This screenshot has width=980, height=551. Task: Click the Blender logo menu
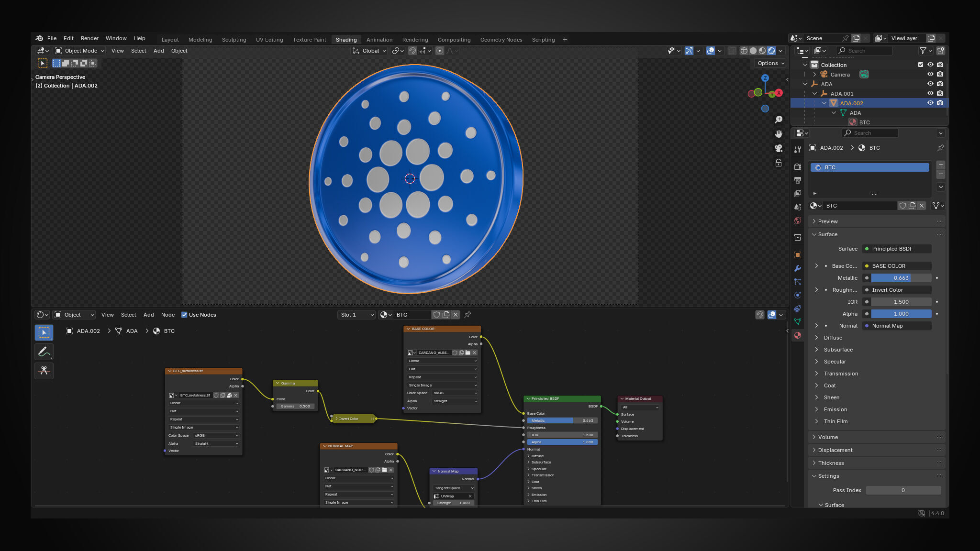pos(39,38)
